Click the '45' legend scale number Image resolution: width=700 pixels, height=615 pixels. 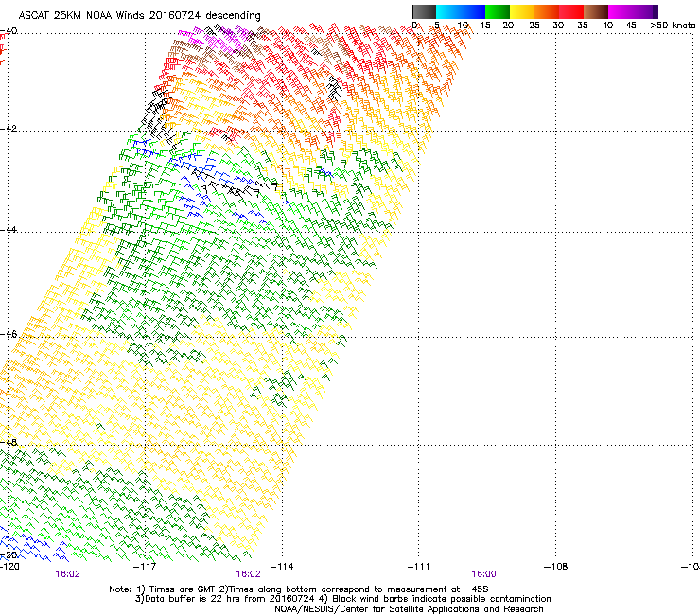click(631, 26)
